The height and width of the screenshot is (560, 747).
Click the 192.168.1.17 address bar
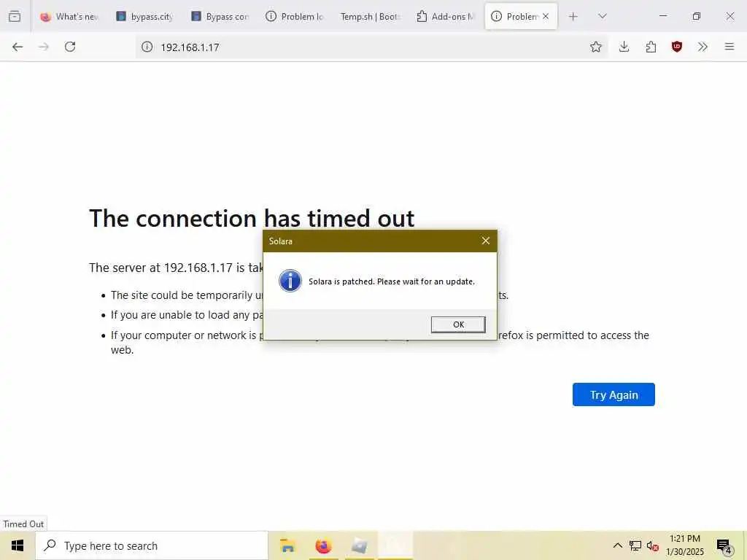click(371, 47)
